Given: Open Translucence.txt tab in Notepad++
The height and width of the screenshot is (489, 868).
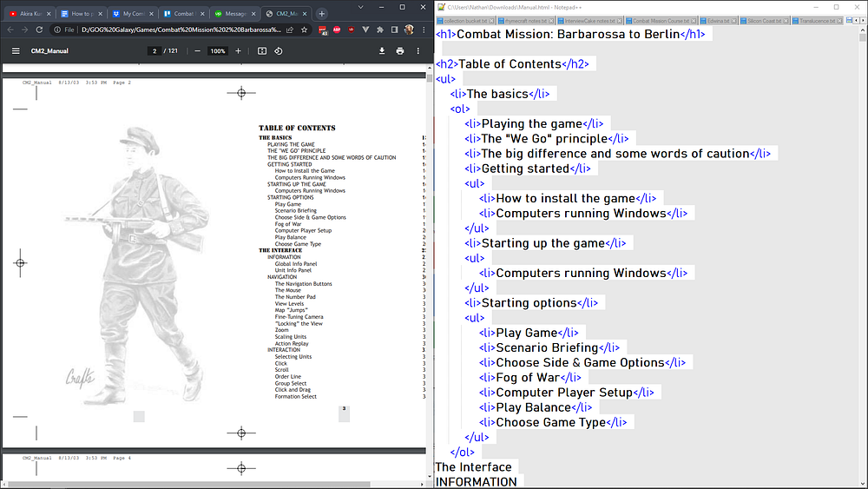Looking at the screenshot, I should [x=817, y=21].
